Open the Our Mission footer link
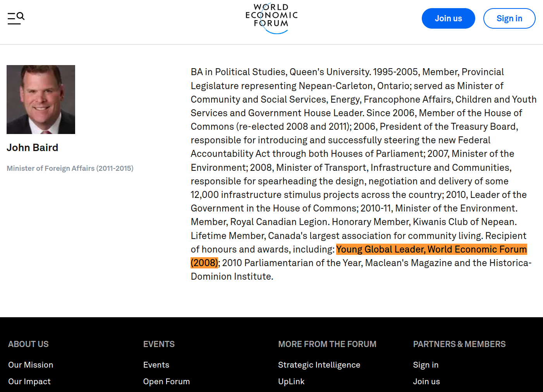Viewport: 543px width, 392px height. [x=31, y=365]
